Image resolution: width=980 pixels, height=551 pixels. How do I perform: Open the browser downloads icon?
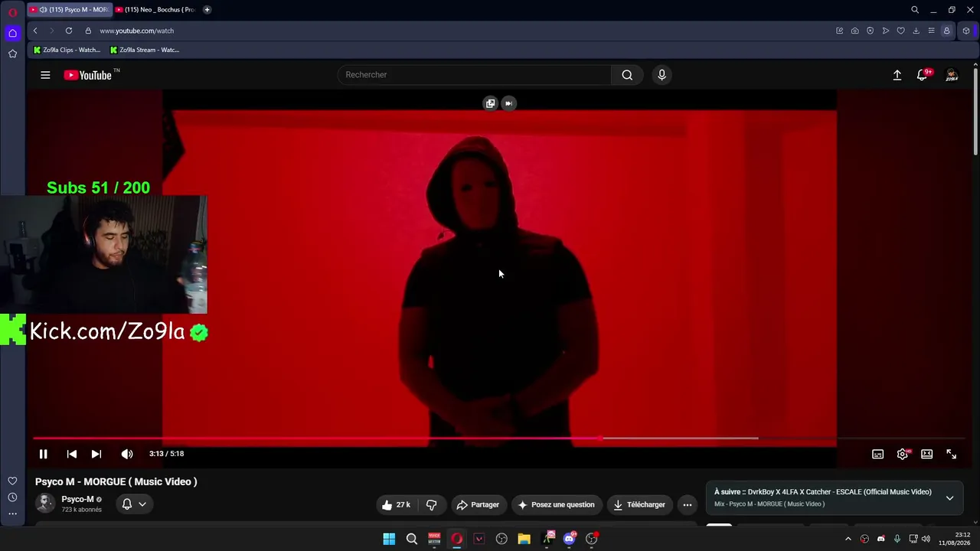tap(916, 31)
